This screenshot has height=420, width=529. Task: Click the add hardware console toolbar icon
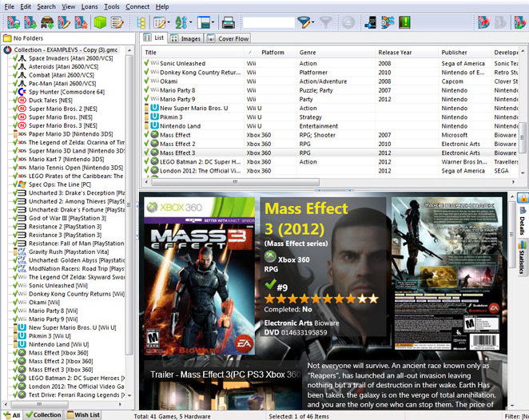pos(47,22)
